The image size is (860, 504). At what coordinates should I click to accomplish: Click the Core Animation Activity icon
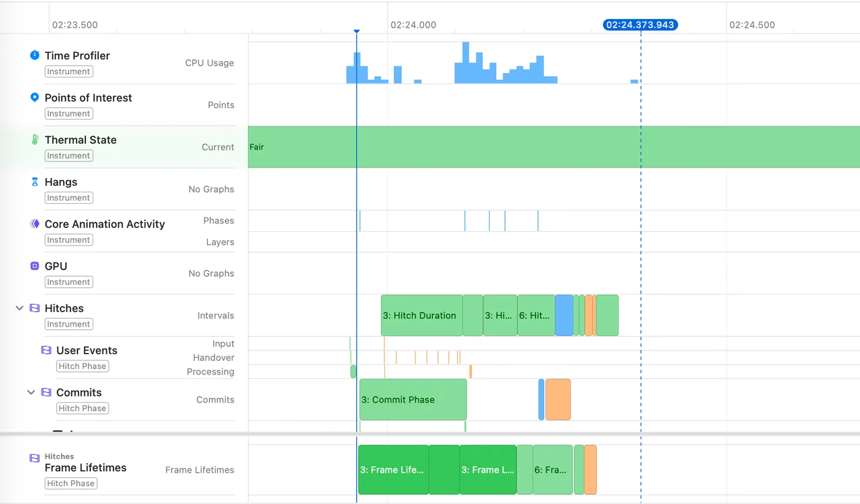pyautogui.click(x=34, y=224)
